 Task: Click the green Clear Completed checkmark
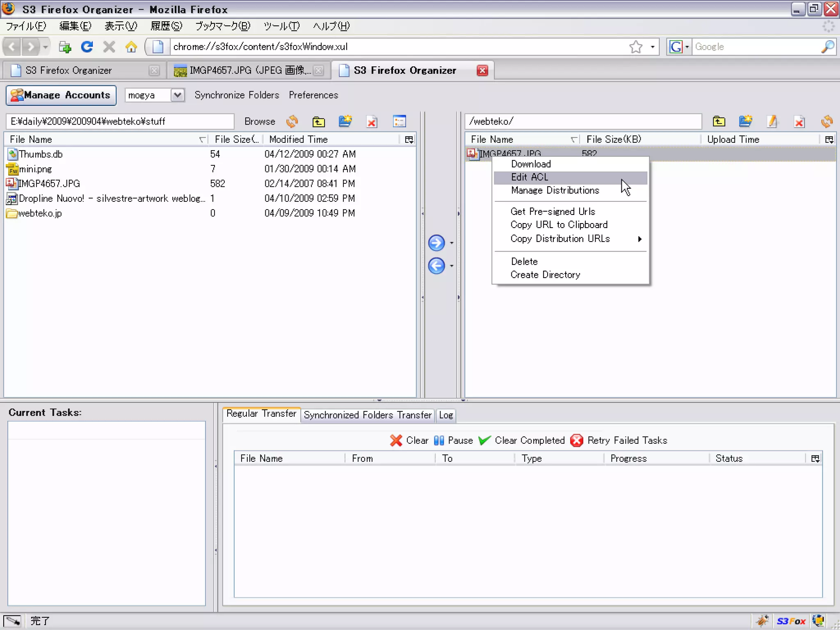[485, 441]
